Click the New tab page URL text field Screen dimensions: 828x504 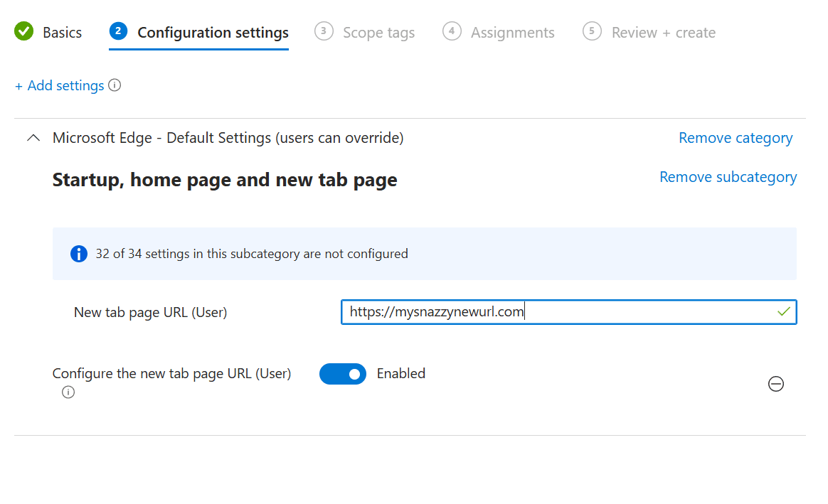569,312
